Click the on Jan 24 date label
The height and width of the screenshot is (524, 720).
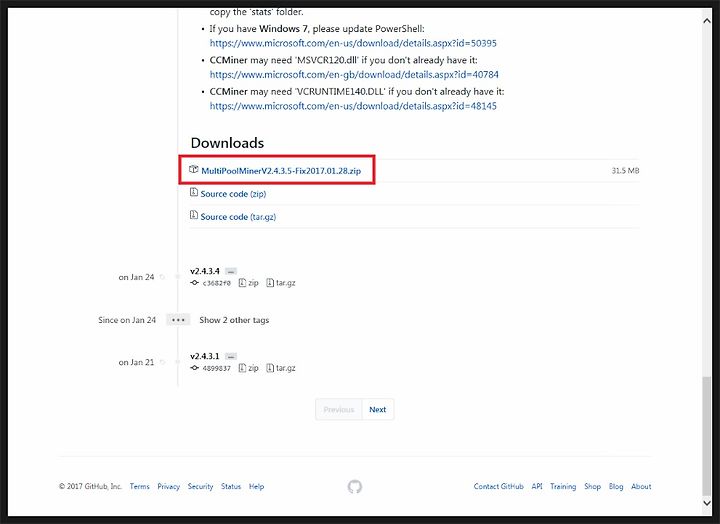click(x=136, y=277)
